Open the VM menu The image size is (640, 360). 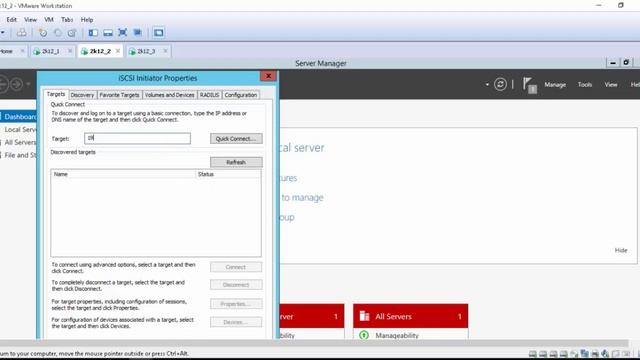(49, 20)
